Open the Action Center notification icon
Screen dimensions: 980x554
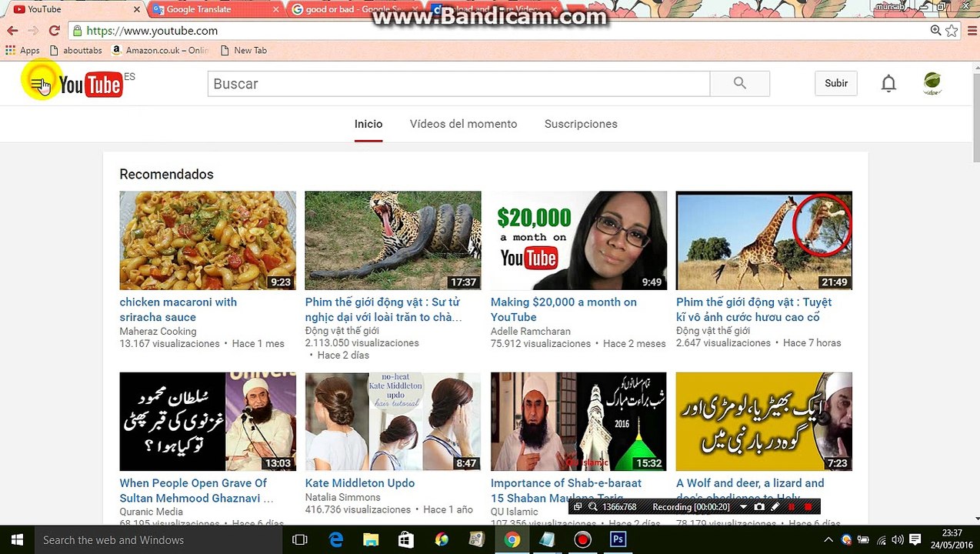point(915,540)
